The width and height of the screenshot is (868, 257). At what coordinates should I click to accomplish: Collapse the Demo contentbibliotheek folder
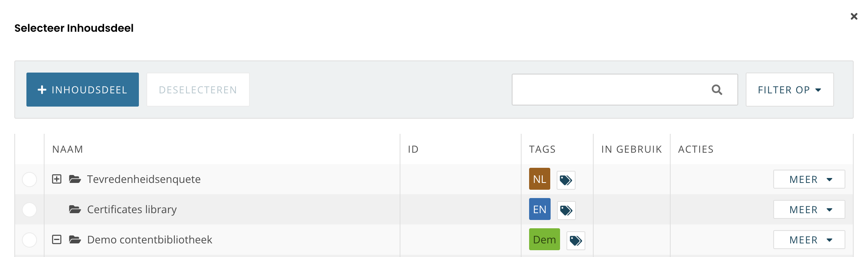point(57,240)
